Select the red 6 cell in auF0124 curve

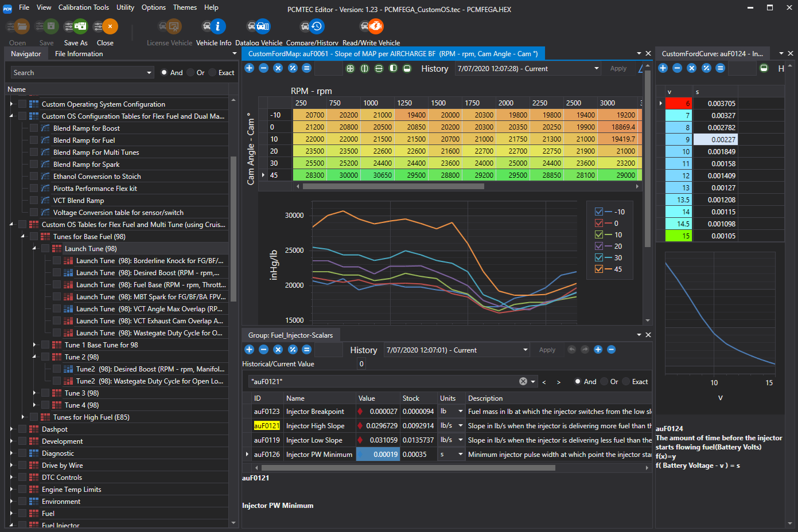(679, 103)
